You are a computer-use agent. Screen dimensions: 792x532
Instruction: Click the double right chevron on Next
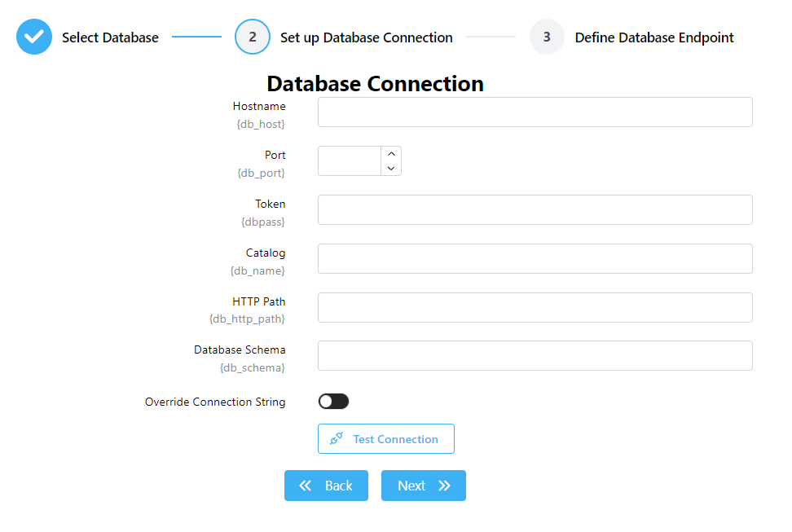coord(444,486)
